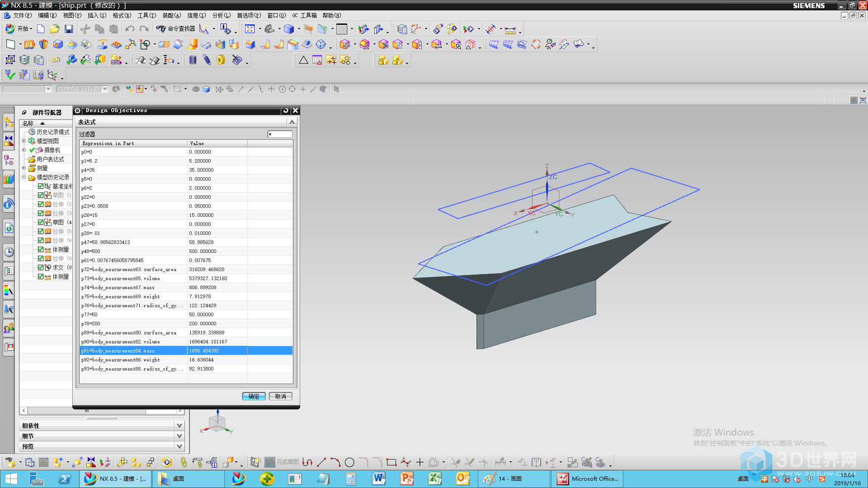Save the part with floppy disk icon
Viewport: 868px width, 488px height.
69,29
